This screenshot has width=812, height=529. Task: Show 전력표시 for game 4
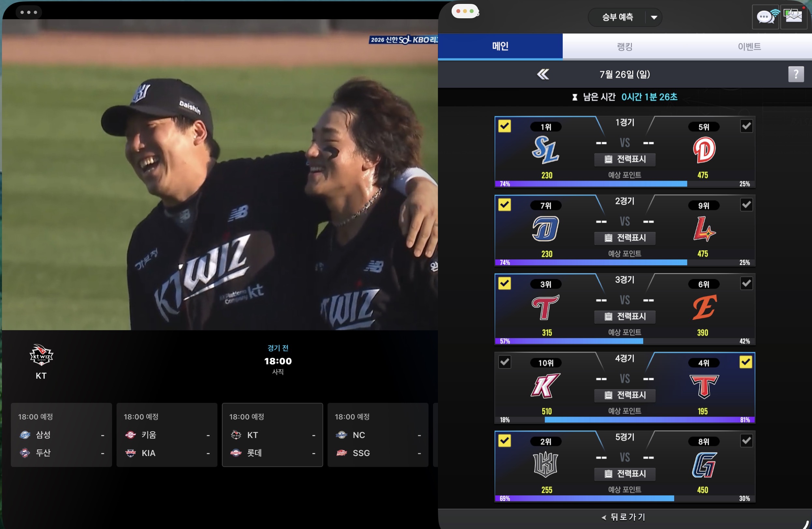pos(625,395)
